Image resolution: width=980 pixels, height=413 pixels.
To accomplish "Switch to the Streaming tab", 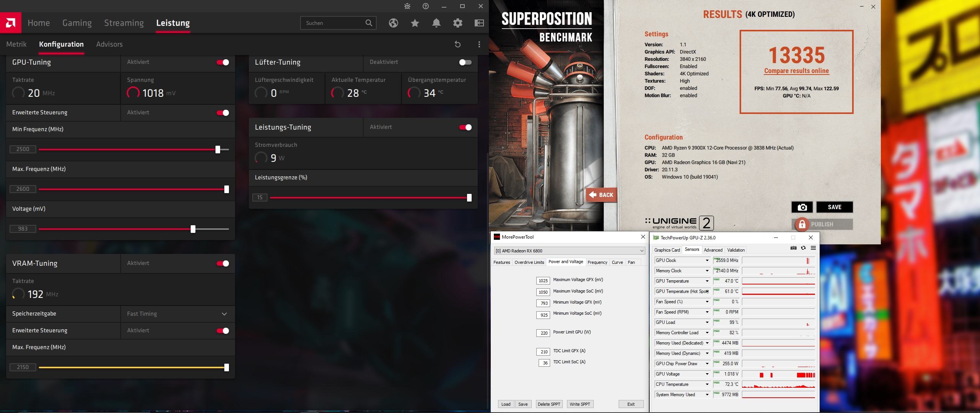I will (124, 23).
